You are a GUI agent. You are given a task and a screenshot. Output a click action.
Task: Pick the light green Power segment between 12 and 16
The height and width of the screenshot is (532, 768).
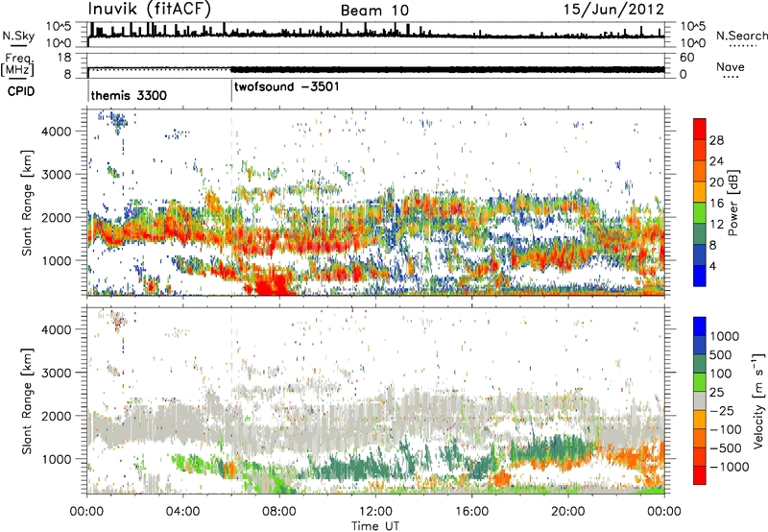click(x=700, y=213)
